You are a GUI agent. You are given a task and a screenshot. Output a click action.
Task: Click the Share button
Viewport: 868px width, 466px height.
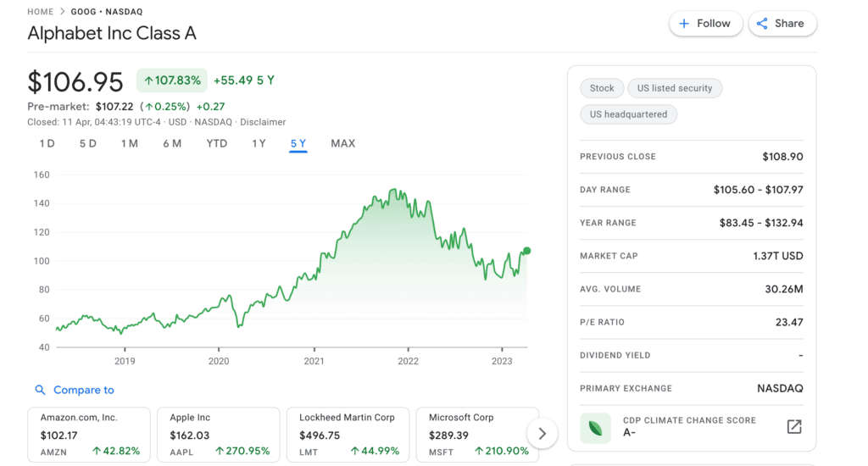[x=779, y=24]
